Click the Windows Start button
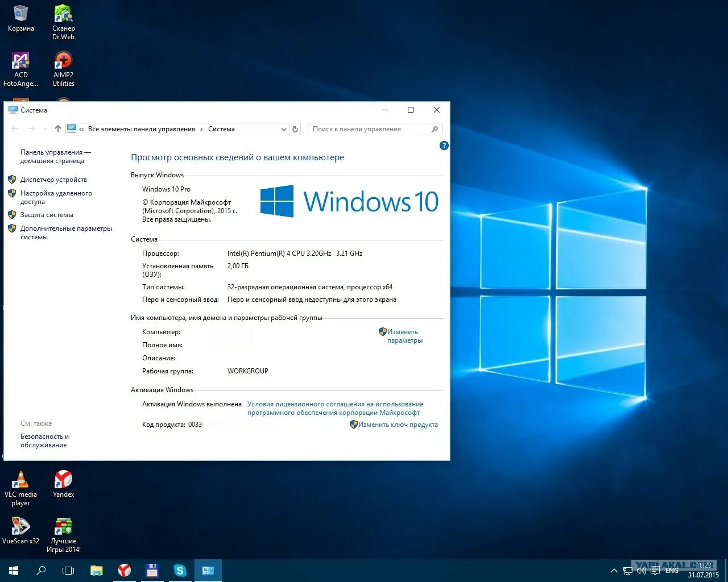This screenshot has height=582, width=728. 14,570
